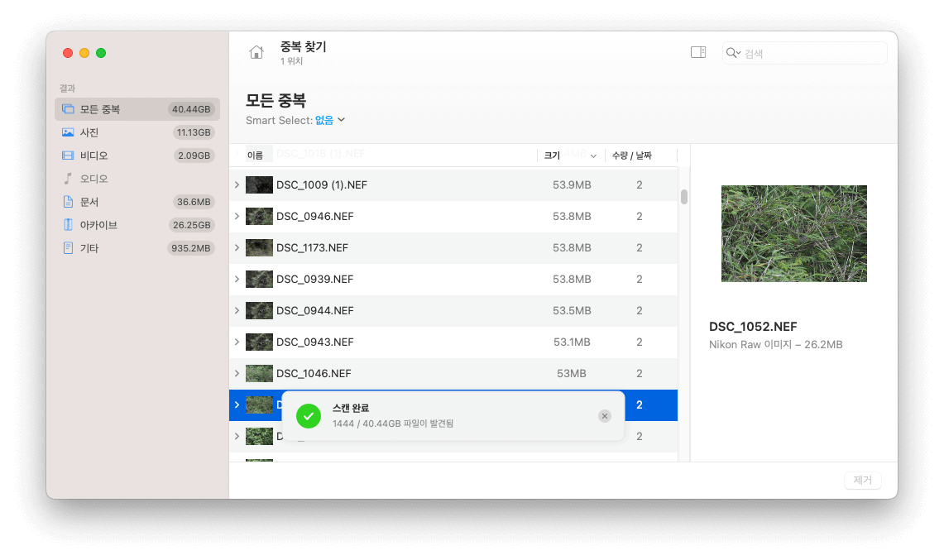Click file name DSC_0946.NEF
Screen dimensions: 944x560
click(315, 216)
